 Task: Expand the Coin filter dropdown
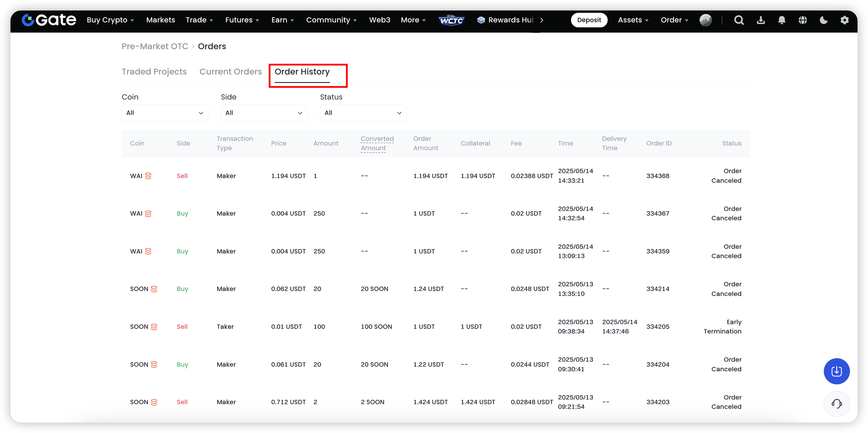coord(165,113)
